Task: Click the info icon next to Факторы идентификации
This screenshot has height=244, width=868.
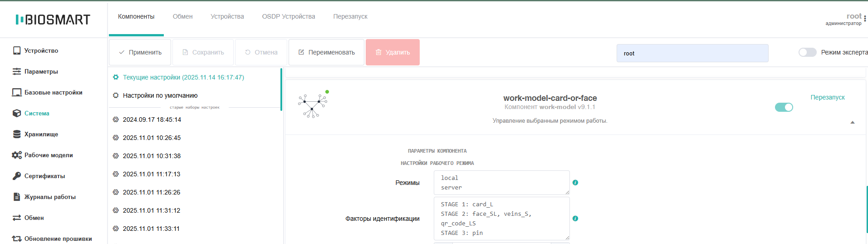Action: 575,219
